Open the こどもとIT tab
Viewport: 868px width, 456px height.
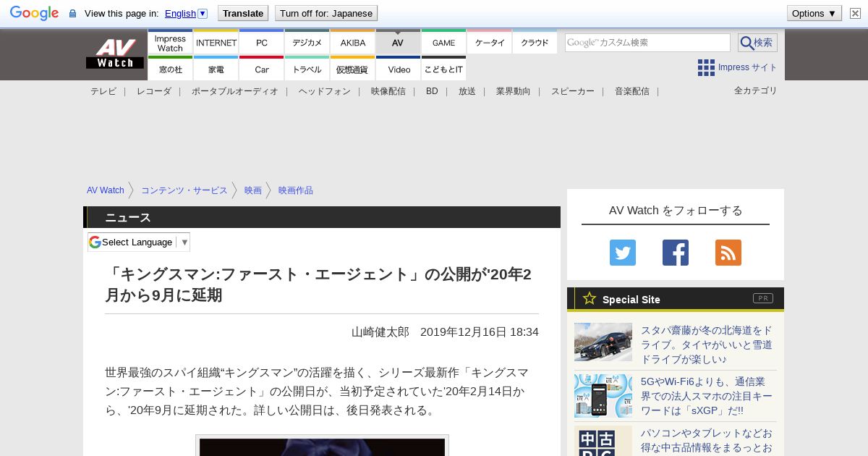click(x=443, y=69)
